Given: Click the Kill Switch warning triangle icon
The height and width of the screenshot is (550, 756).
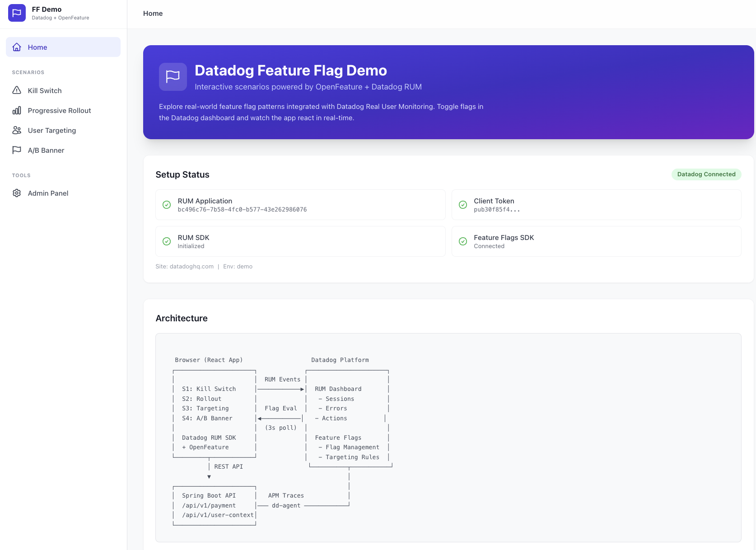Looking at the screenshot, I should click(17, 90).
